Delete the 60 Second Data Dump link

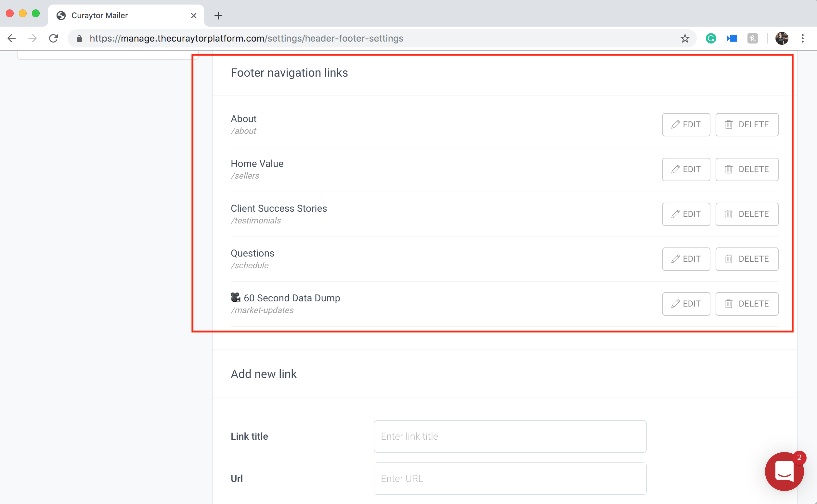coord(746,304)
